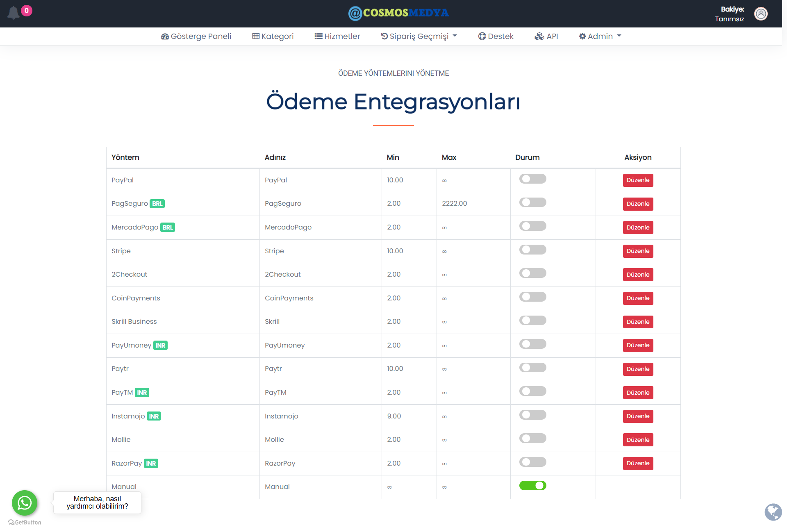Disable the Manual payment toggle
Viewport: 787px width, 532px height.
click(532, 486)
